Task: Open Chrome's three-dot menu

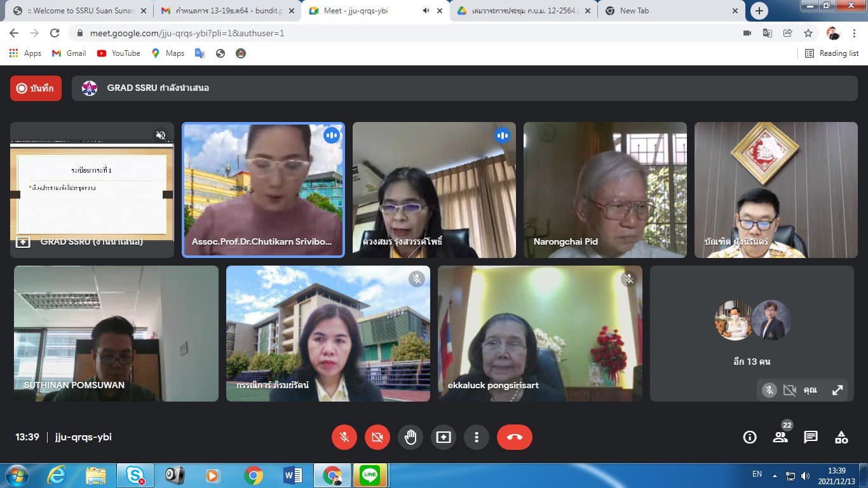Action: click(855, 33)
